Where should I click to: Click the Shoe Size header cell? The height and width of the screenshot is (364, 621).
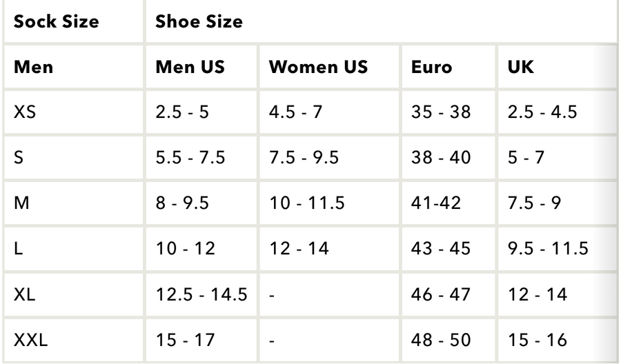[382, 21]
